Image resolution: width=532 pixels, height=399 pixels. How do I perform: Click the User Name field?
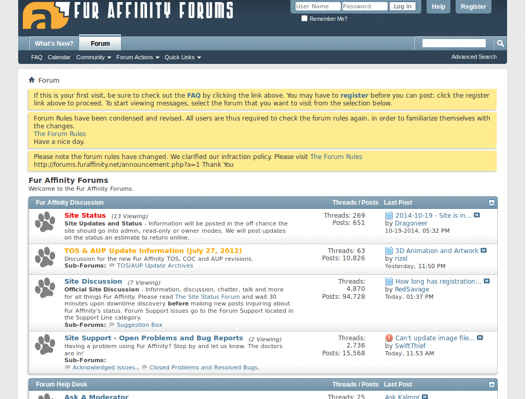click(x=317, y=6)
